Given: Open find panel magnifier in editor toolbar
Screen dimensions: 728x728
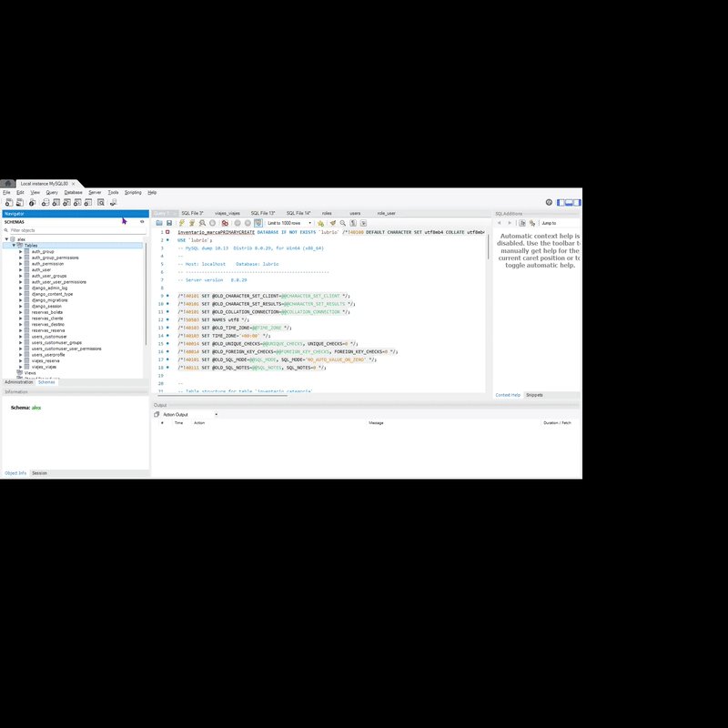Looking at the screenshot, I should point(343,223).
